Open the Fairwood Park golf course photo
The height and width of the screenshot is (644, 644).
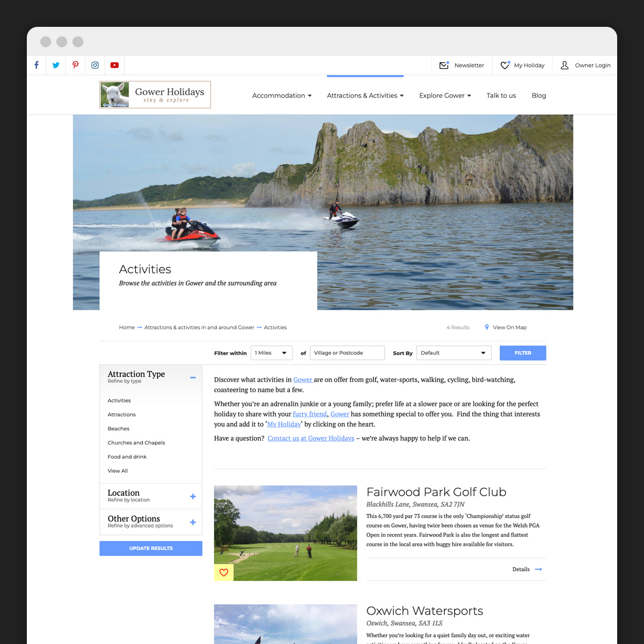(286, 533)
